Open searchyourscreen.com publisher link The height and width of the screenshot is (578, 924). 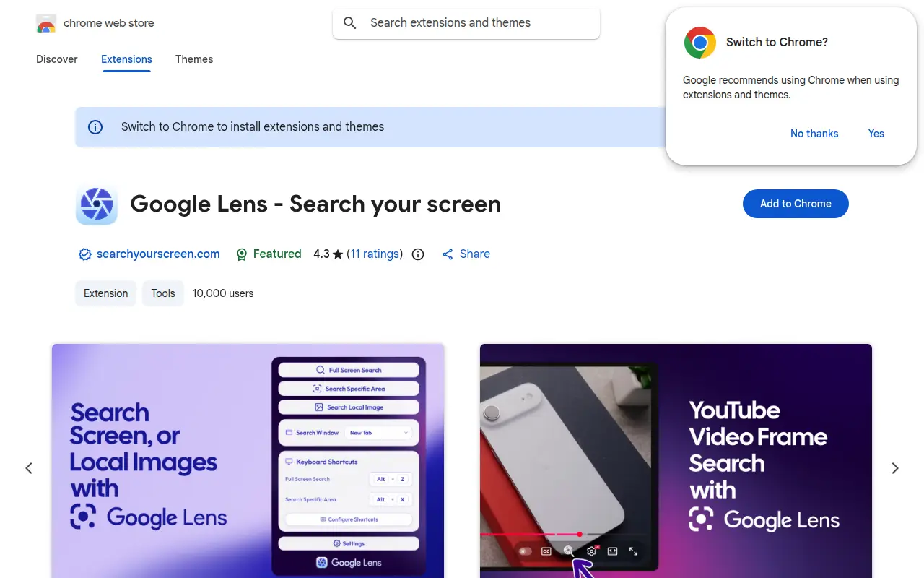click(158, 254)
